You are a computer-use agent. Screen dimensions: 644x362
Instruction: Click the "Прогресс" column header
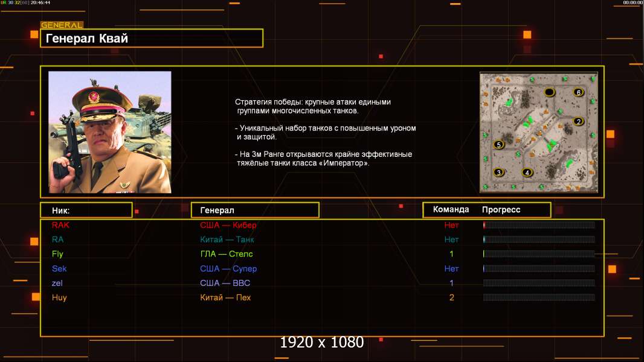click(x=501, y=210)
